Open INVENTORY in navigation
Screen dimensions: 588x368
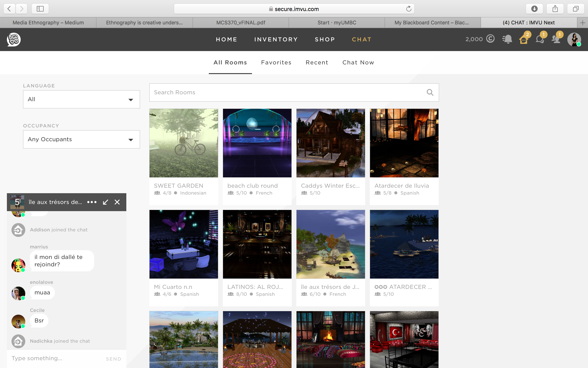click(x=276, y=39)
